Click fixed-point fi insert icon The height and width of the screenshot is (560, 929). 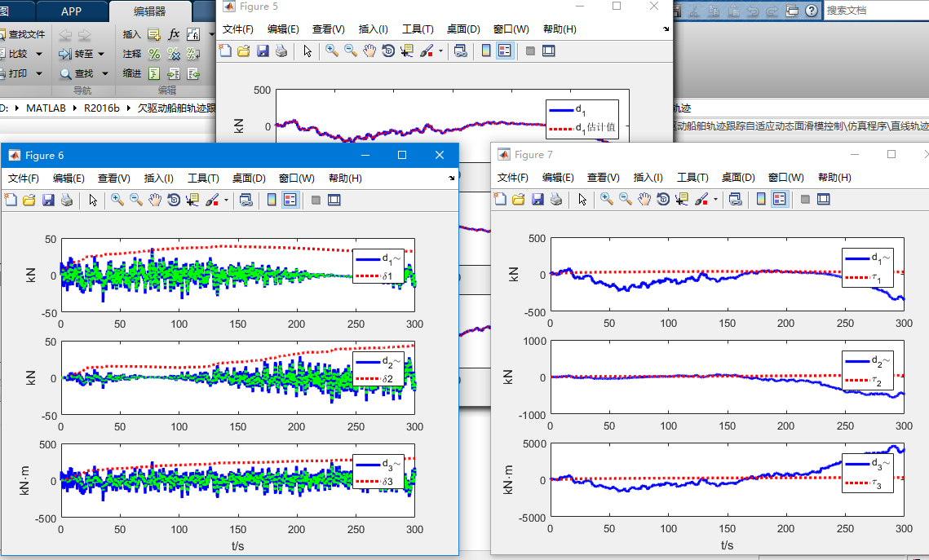pyautogui.click(x=193, y=34)
